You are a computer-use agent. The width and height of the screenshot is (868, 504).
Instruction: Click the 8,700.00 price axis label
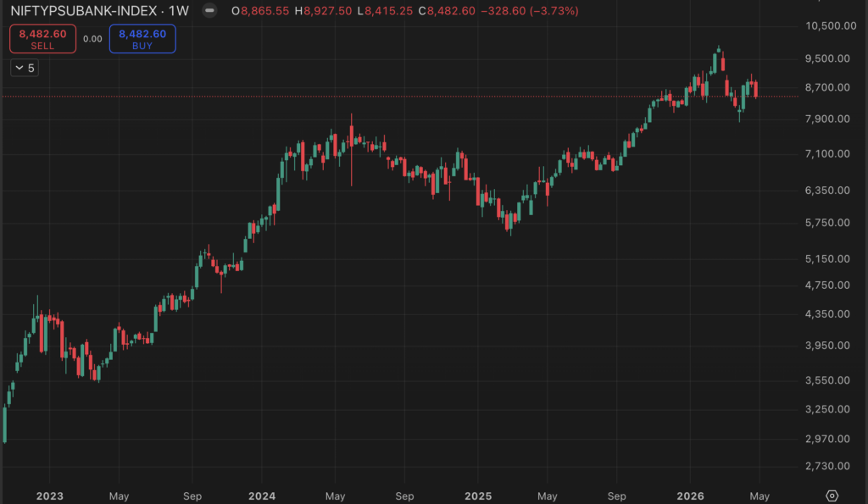tap(827, 87)
